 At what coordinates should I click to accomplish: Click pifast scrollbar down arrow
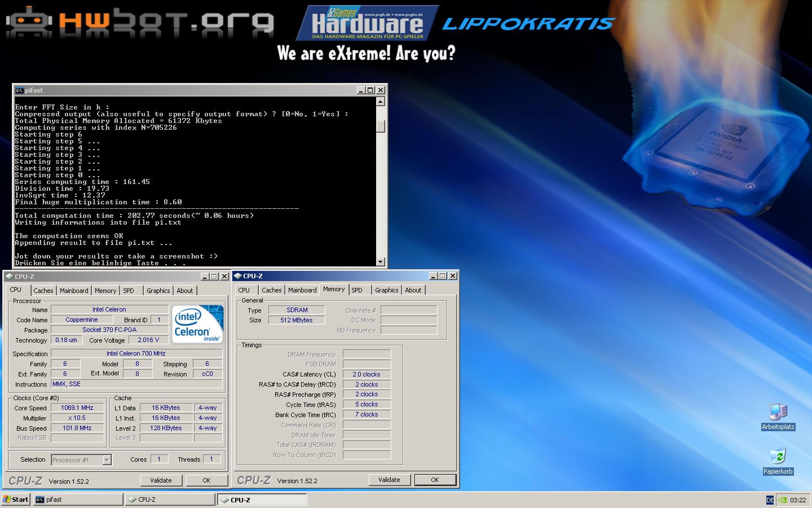tap(381, 262)
